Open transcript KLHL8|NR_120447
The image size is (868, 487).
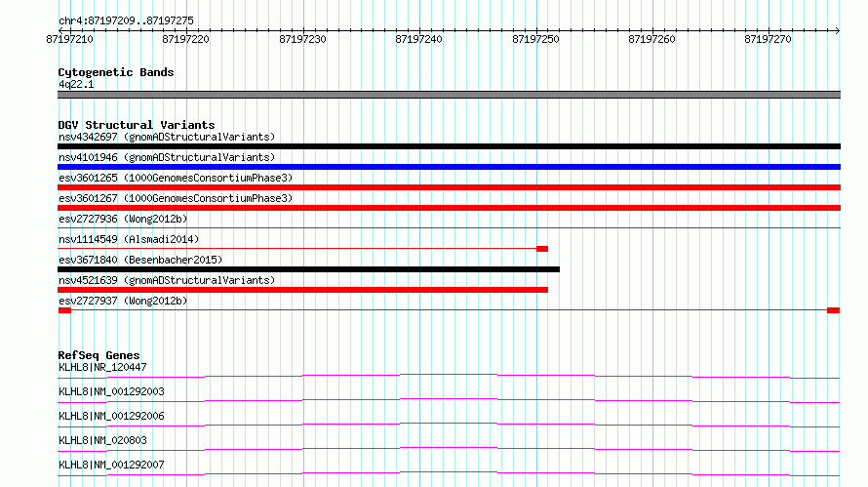pyautogui.click(x=102, y=367)
